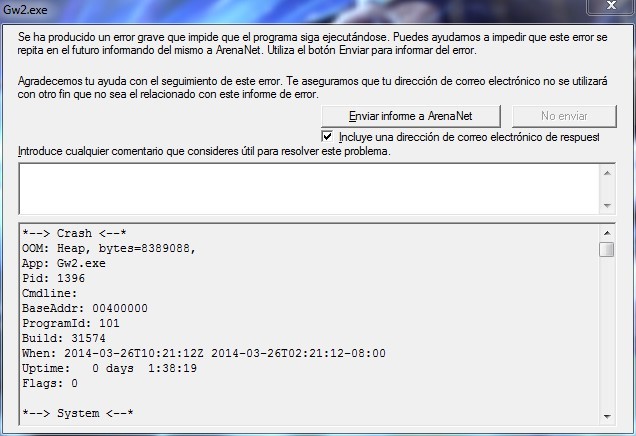Click the Gw2.exe title bar text

click(25, 9)
